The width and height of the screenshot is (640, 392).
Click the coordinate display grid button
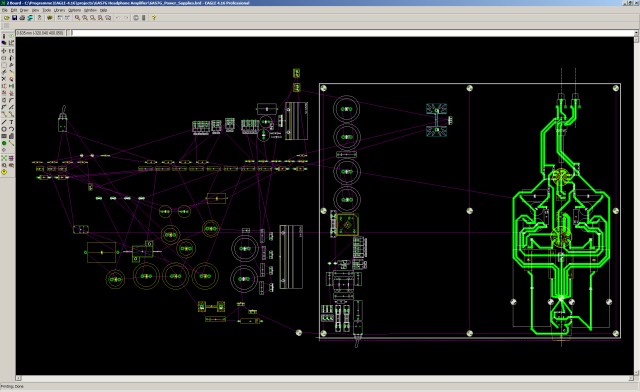point(40,33)
